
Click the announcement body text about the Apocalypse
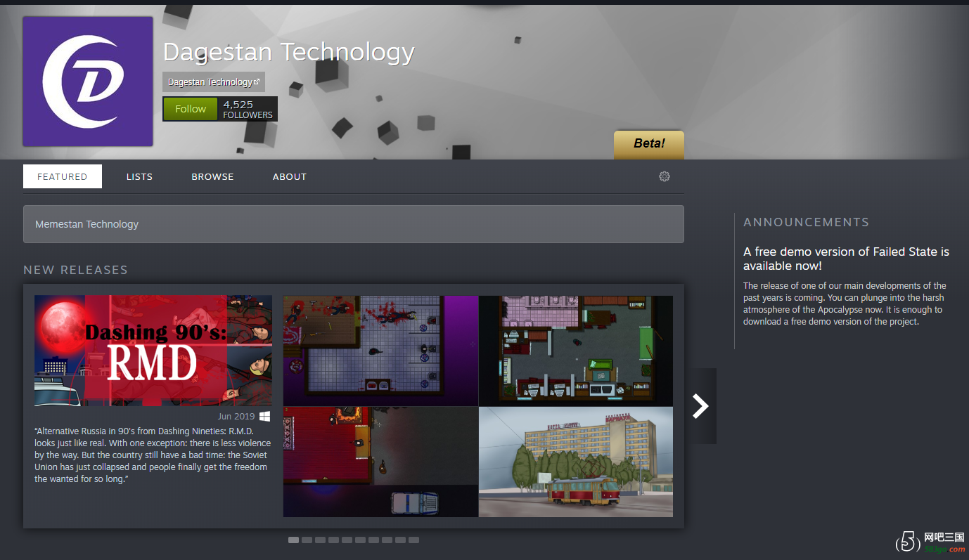click(845, 304)
